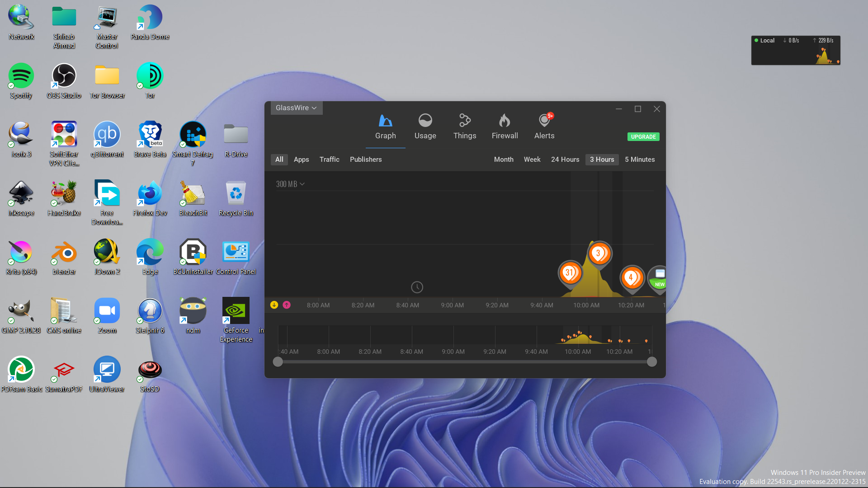868x488 pixels.
Task: Select the All filter
Action: [x=279, y=160]
